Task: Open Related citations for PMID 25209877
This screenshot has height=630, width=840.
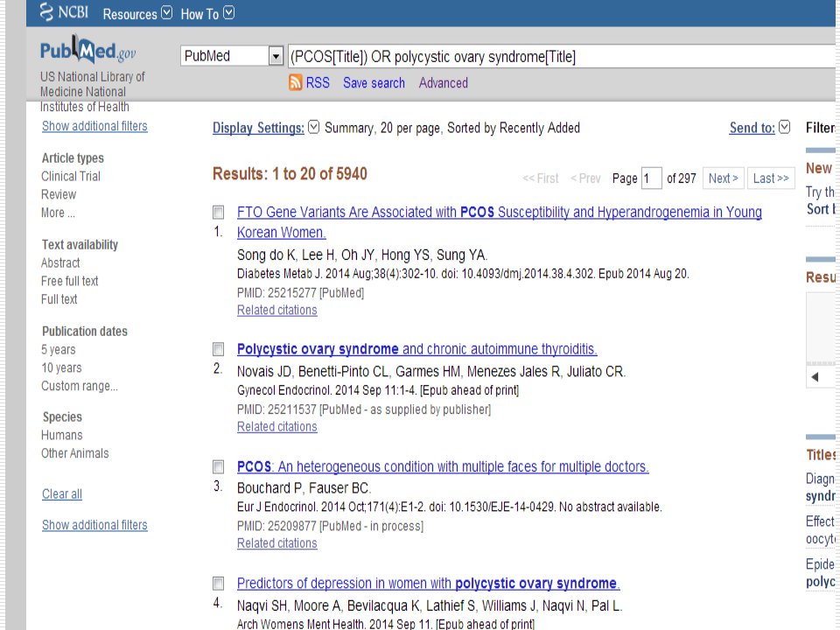Action: coord(277,543)
